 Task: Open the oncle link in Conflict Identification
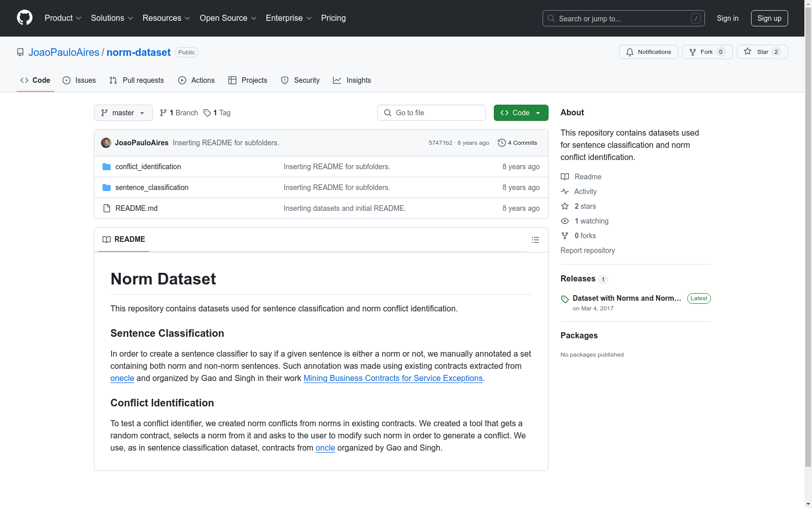pos(325,448)
